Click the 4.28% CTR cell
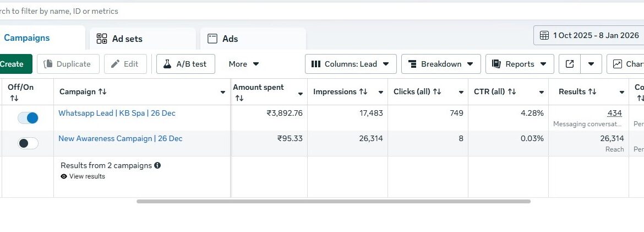The height and width of the screenshot is (232, 644). click(532, 113)
